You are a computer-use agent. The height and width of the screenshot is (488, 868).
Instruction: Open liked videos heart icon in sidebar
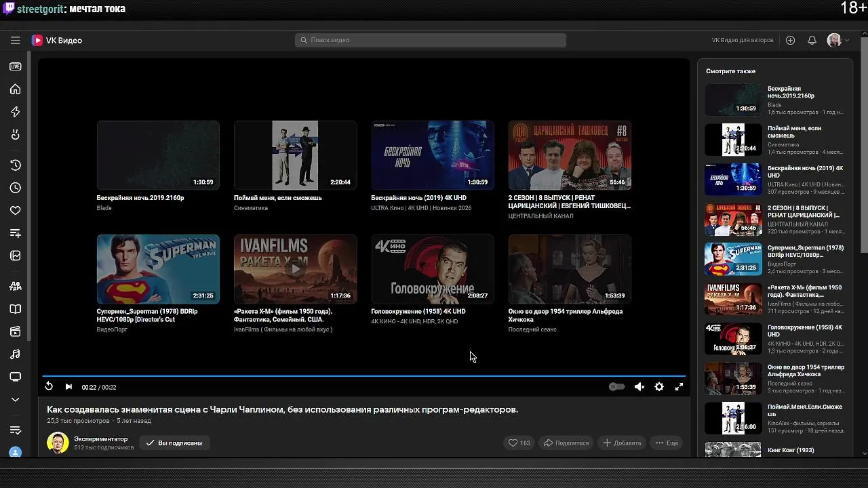(x=15, y=211)
